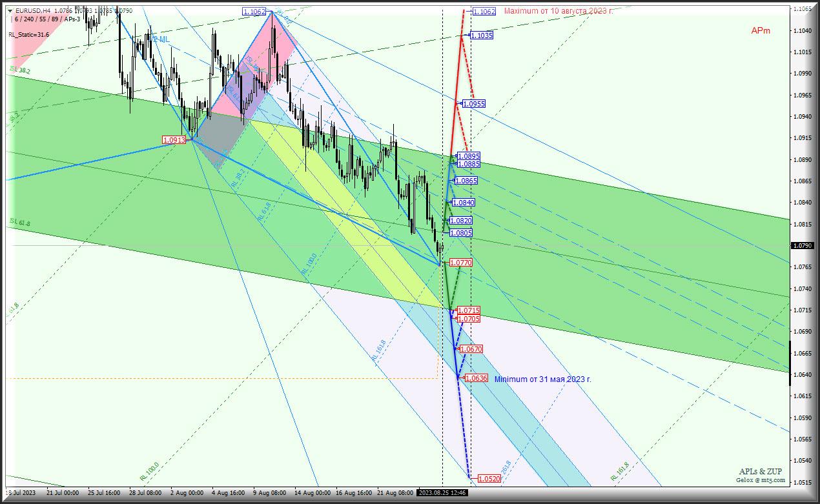Select the red 1.0770 price label
820x504 pixels.
click(x=460, y=263)
